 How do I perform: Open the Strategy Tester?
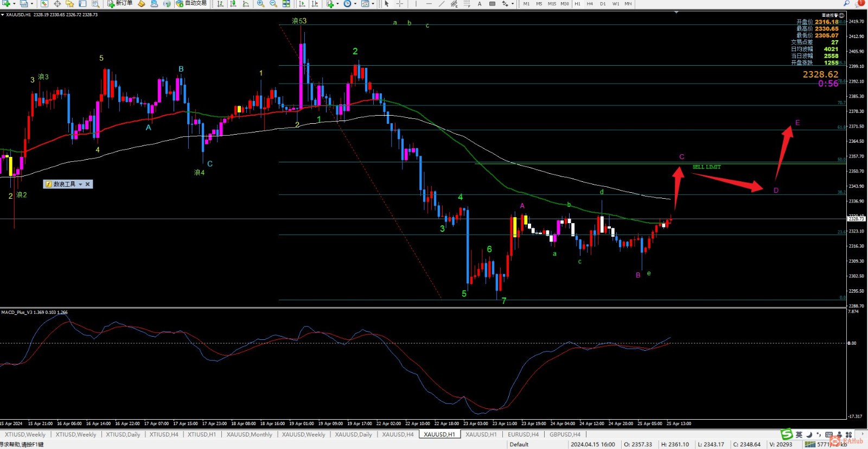pyautogui.click(x=95, y=4)
